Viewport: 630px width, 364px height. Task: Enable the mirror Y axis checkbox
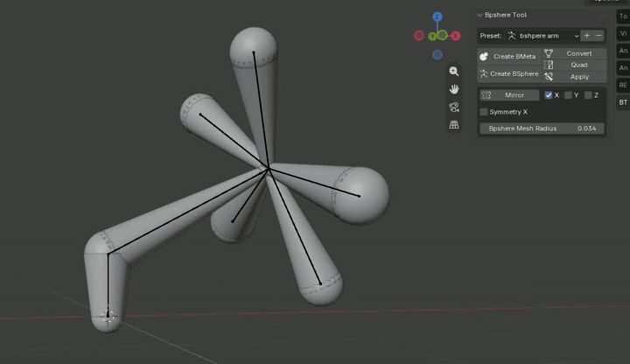(x=568, y=95)
